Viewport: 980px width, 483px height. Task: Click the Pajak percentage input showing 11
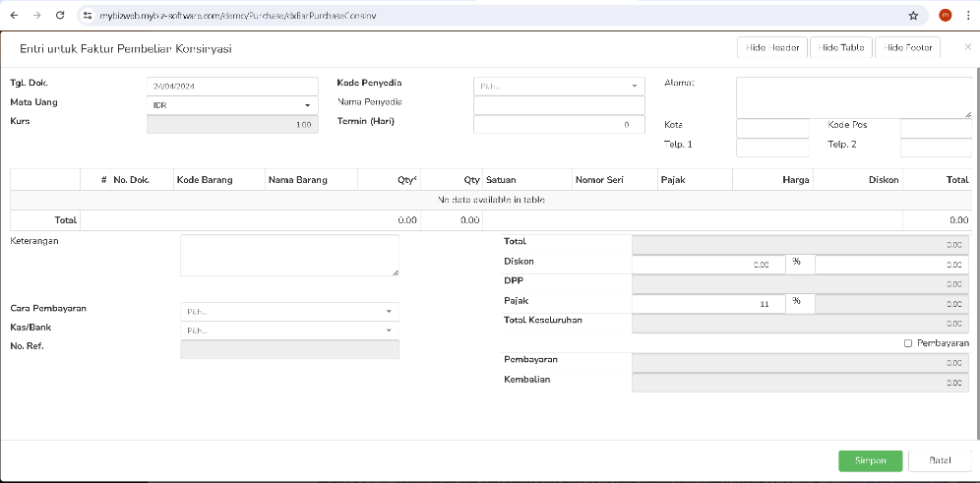pyautogui.click(x=708, y=304)
